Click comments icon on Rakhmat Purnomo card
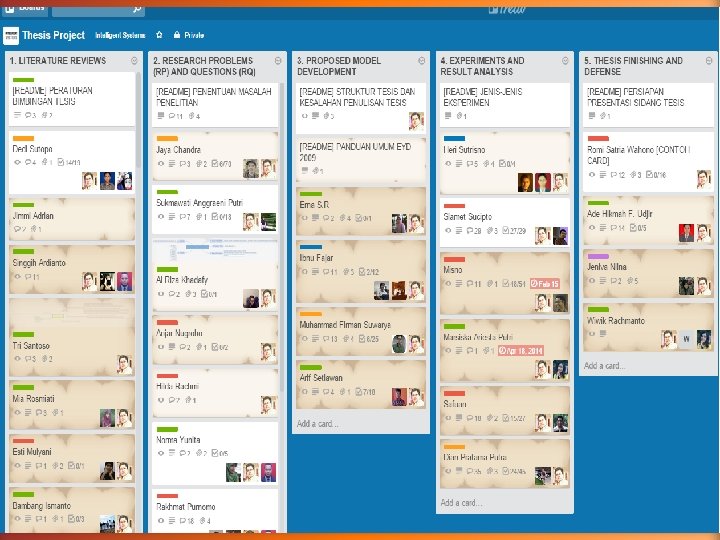Screen dimensions: 720x540 (x=187, y=521)
